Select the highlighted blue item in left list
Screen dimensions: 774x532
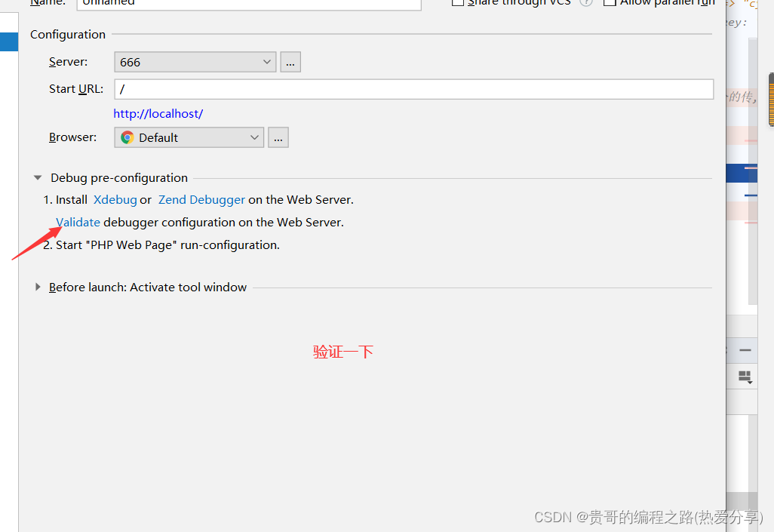coord(9,42)
